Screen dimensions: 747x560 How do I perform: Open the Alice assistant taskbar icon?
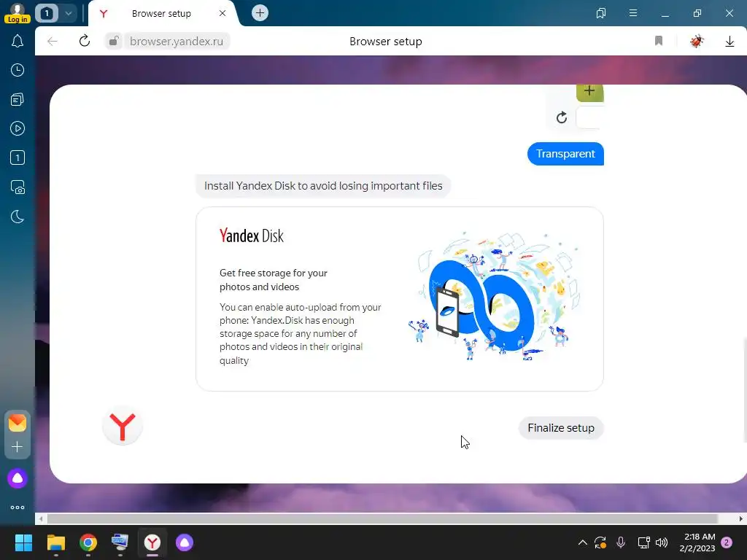coord(185,542)
